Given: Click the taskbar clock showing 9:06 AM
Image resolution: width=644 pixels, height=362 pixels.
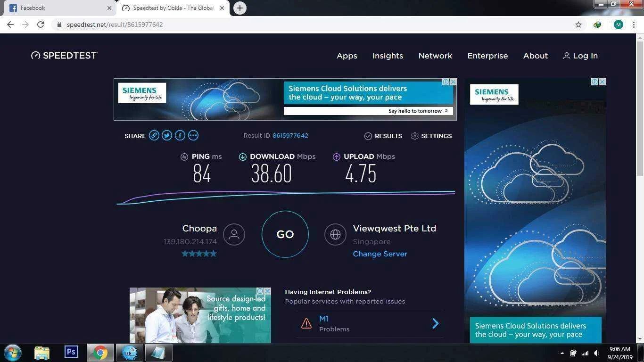Looking at the screenshot, I should tap(620, 353).
